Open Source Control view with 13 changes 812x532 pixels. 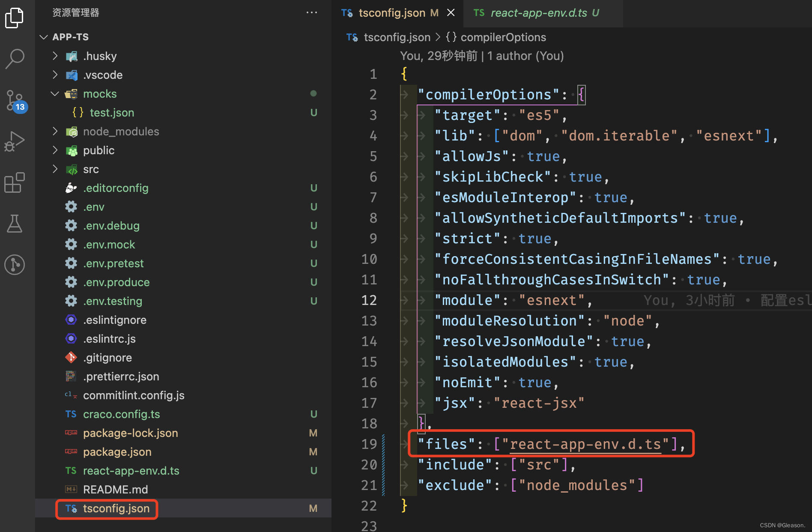coord(15,101)
